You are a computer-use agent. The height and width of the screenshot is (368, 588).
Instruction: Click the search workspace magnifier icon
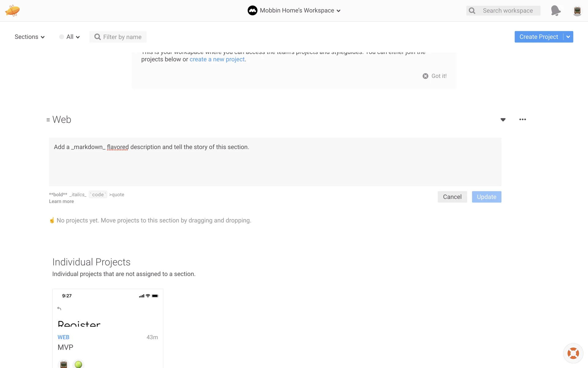(x=472, y=11)
